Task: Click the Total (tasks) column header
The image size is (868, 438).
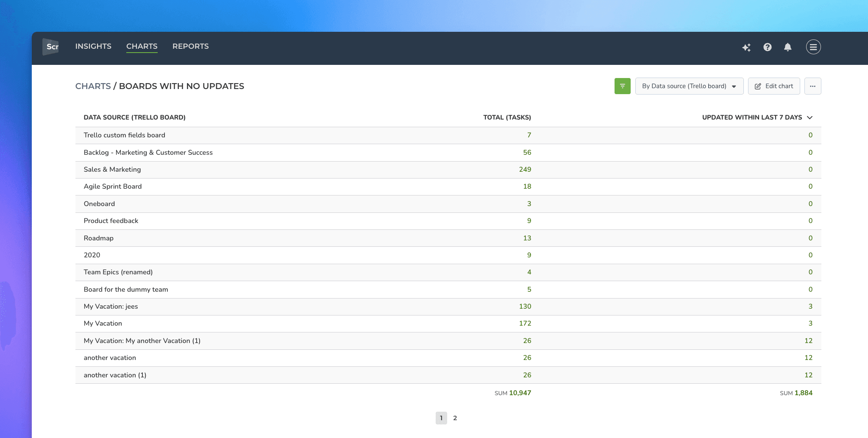Action: coord(507,117)
